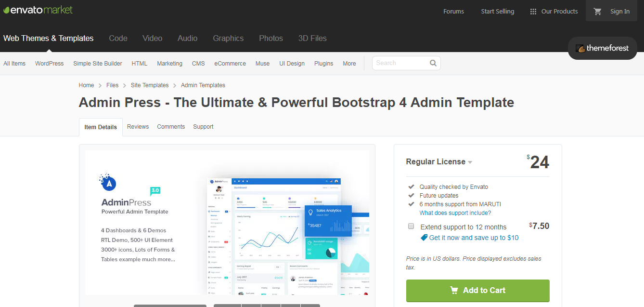Click the Quality checked by Envato text

(x=454, y=187)
